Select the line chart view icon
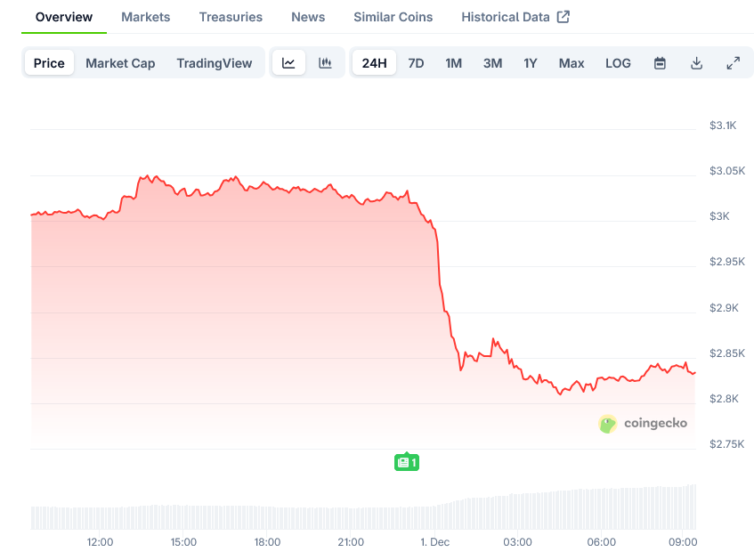 point(288,62)
